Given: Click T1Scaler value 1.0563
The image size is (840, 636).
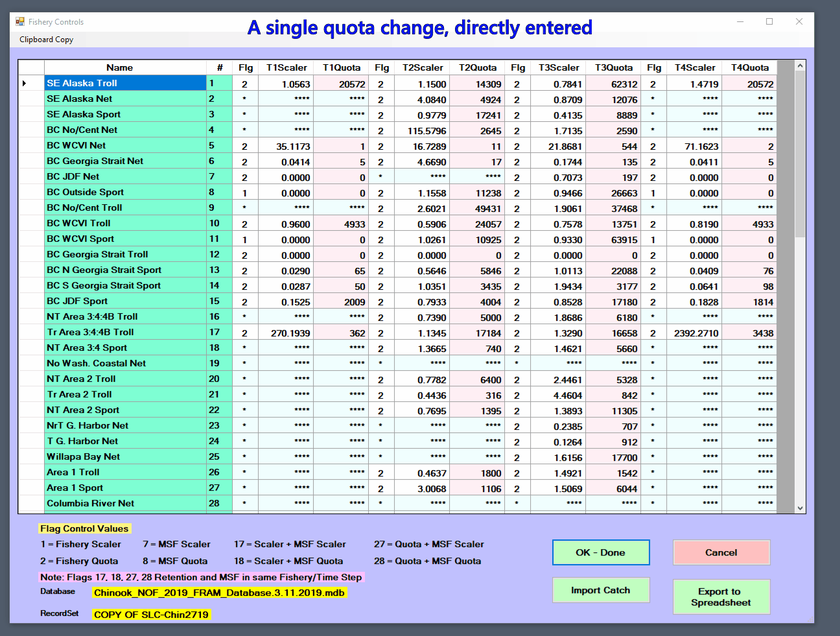Looking at the screenshot, I should click(x=286, y=84).
